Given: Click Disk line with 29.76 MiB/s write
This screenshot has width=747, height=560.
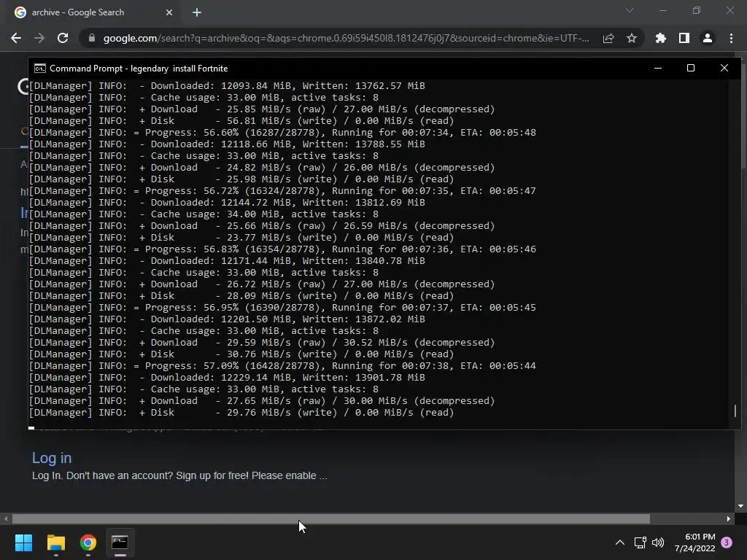Looking at the screenshot, I should (x=241, y=413).
